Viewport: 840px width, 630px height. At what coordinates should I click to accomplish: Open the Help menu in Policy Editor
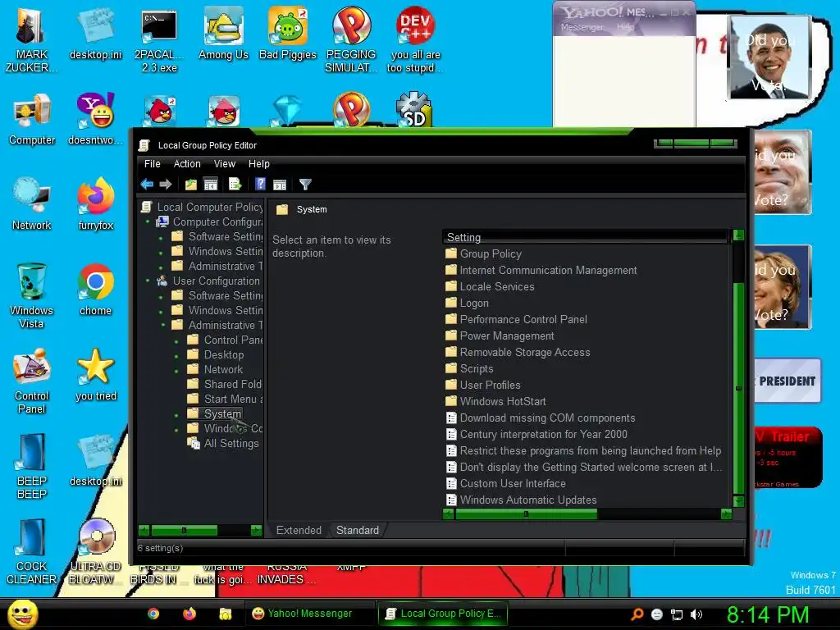pos(258,164)
